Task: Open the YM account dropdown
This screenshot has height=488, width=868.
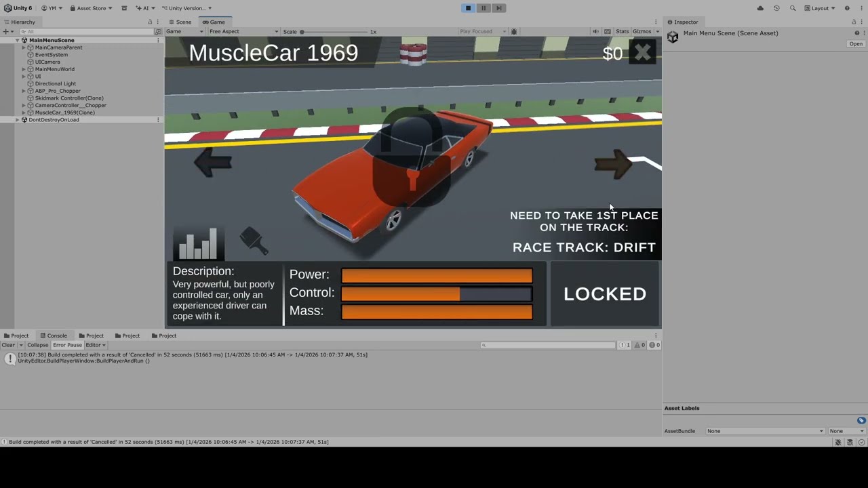Action: coord(52,8)
